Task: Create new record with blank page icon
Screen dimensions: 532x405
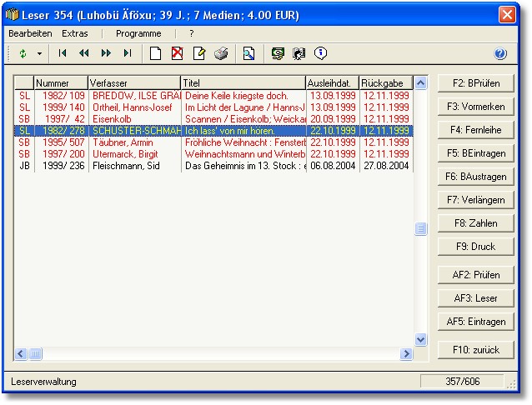Action: pyautogui.click(x=155, y=53)
